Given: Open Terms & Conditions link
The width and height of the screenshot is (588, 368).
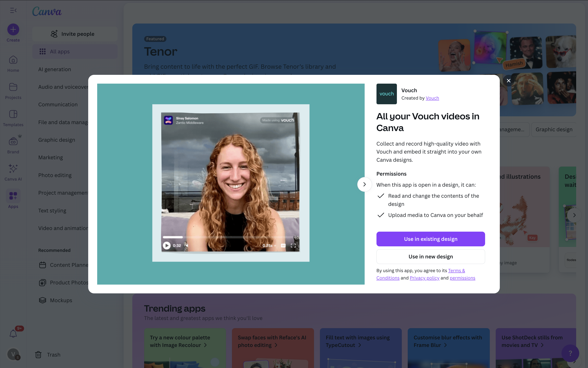Looking at the screenshot, I should click(x=456, y=270).
